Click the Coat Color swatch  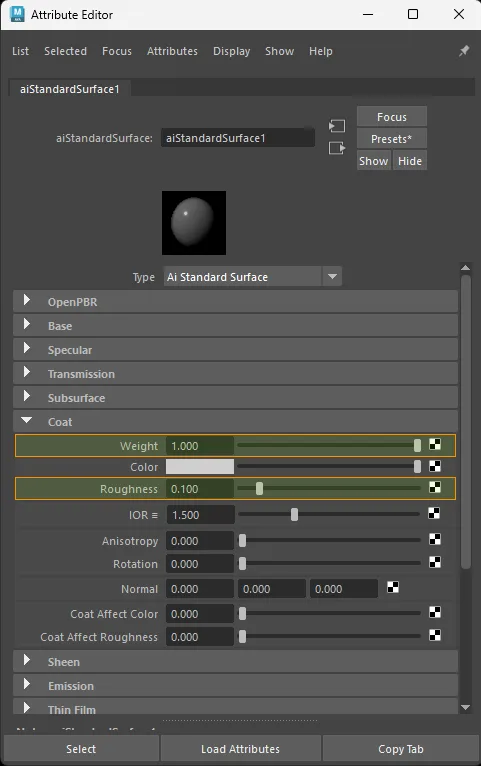pos(200,467)
